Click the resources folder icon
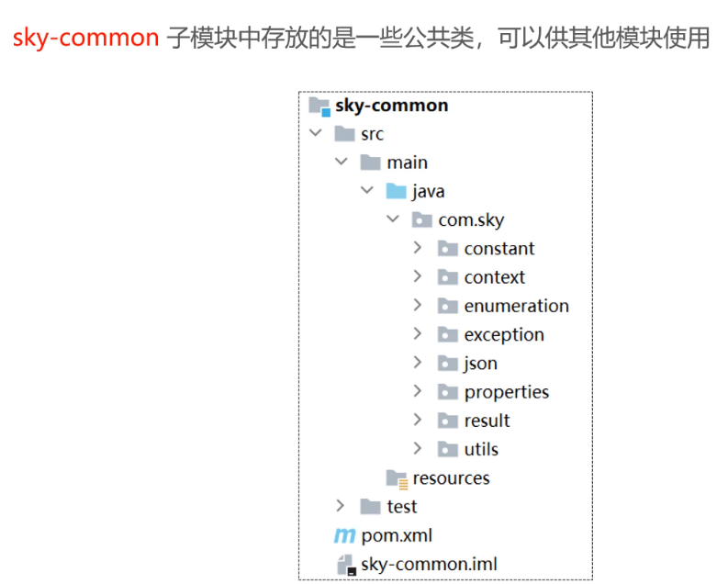This screenshot has width=728, height=584. pos(397,478)
